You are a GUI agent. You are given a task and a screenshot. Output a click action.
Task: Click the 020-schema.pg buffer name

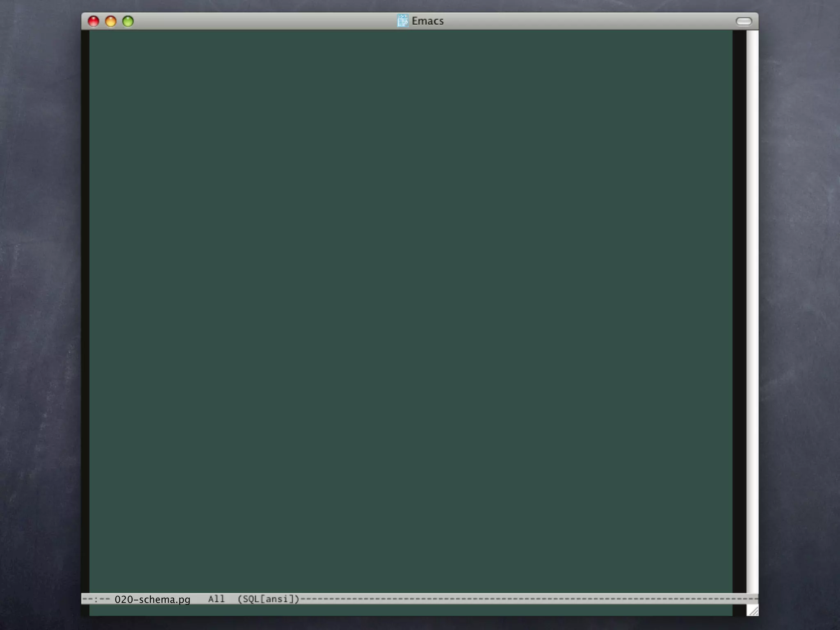click(x=152, y=599)
